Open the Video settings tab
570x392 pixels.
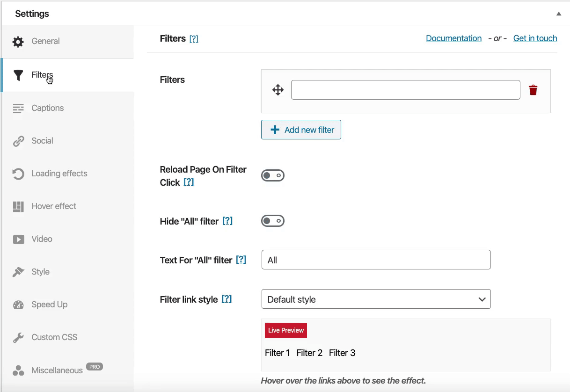(67, 239)
